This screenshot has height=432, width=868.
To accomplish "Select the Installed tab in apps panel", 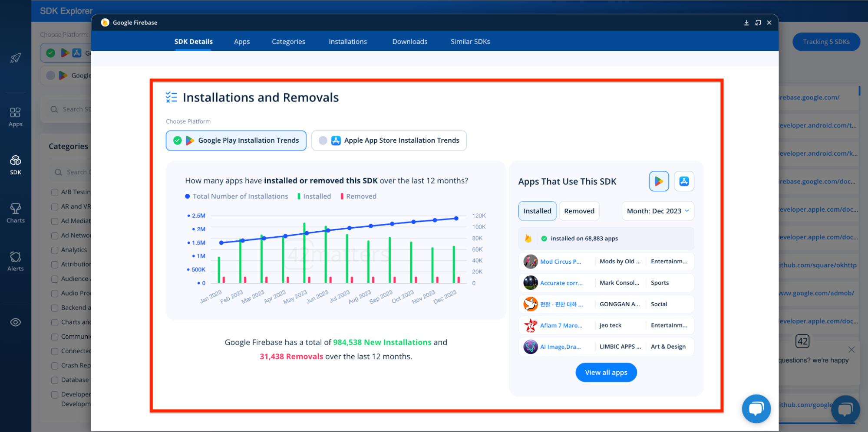I will [538, 211].
